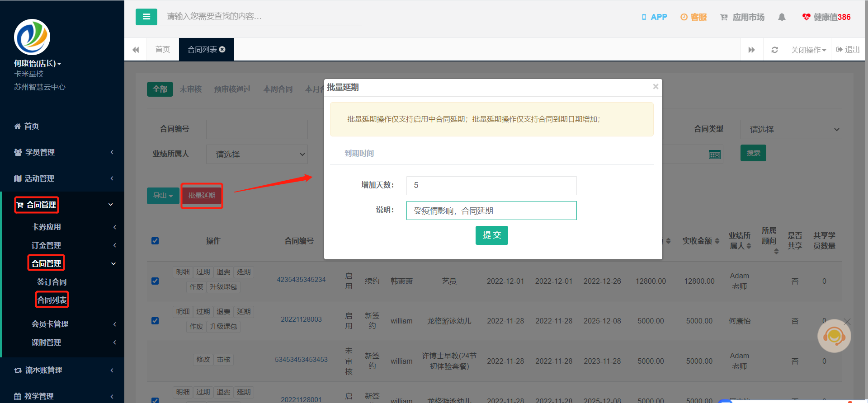Uncheck the row for contract 4235435345234
868x403 pixels.
(x=155, y=281)
